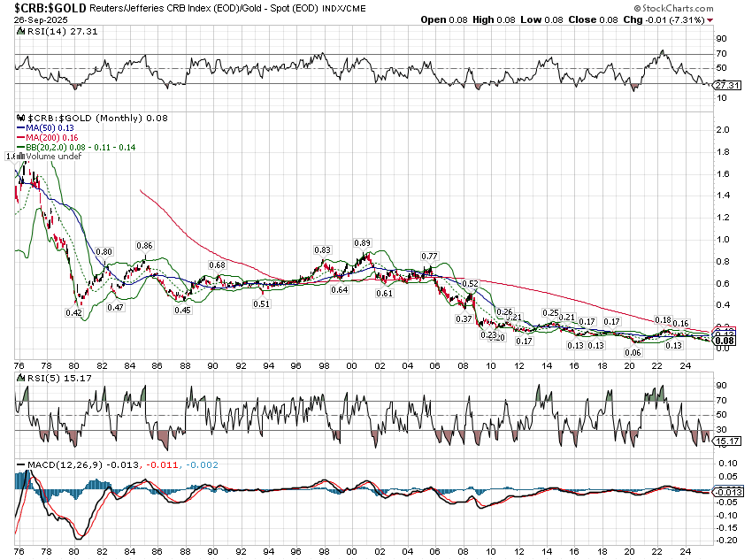Viewport: 752px width, 560px height.
Task: Click the red MA(200) legend line
Action: (x=20, y=138)
